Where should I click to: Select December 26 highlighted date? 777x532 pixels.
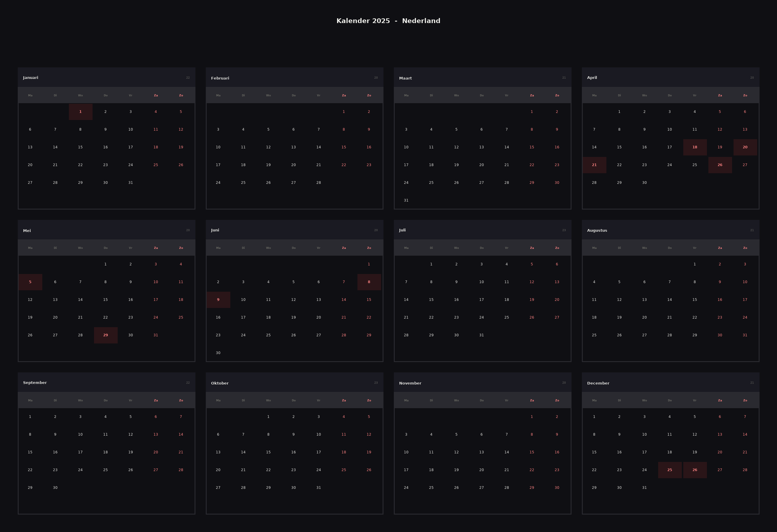tap(695, 470)
